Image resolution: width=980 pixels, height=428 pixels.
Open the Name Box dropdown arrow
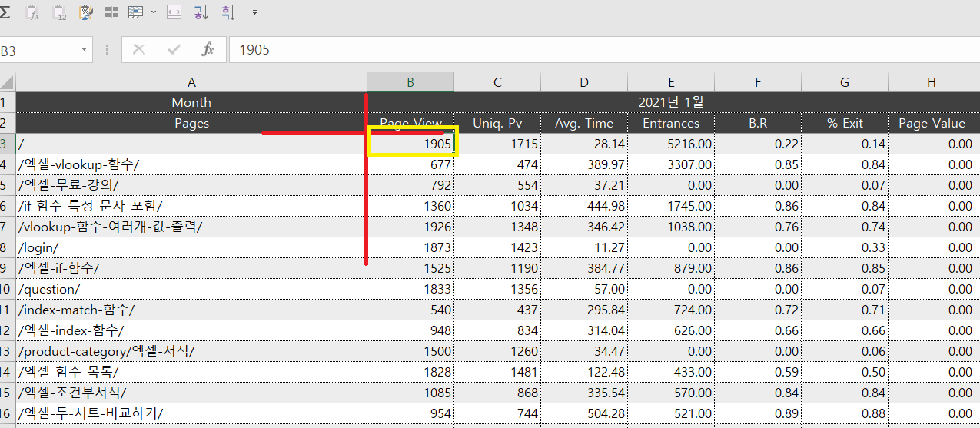[x=84, y=50]
